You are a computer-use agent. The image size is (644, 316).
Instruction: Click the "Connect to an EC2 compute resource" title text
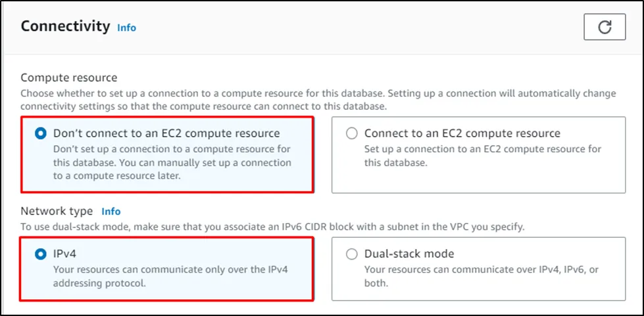tap(462, 133)
